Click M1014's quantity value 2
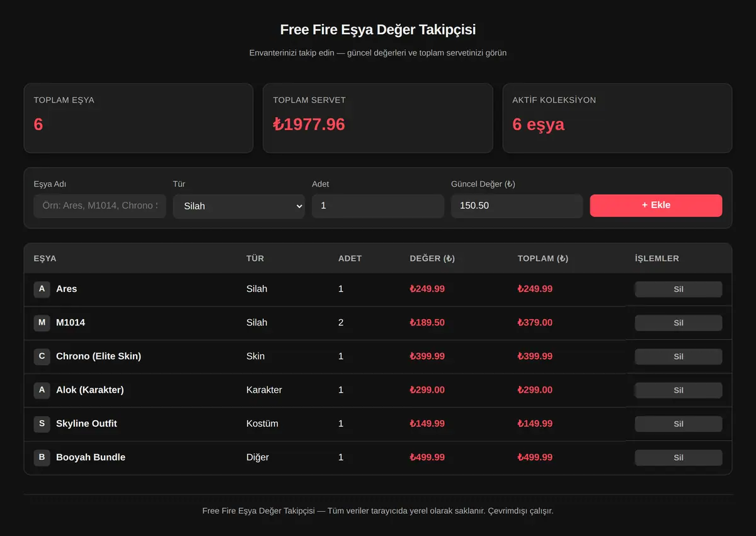This screenshot has height=536, width=756. (341, 322)
